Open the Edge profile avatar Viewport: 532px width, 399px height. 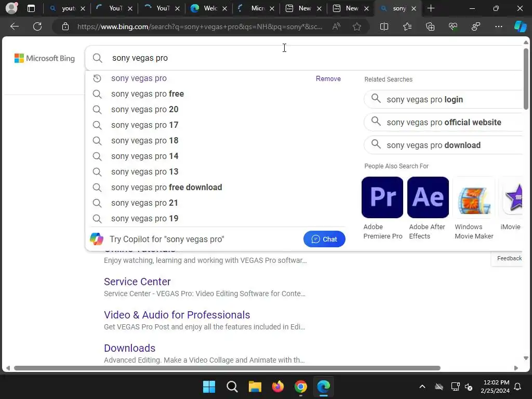click(x=11, y=8)
